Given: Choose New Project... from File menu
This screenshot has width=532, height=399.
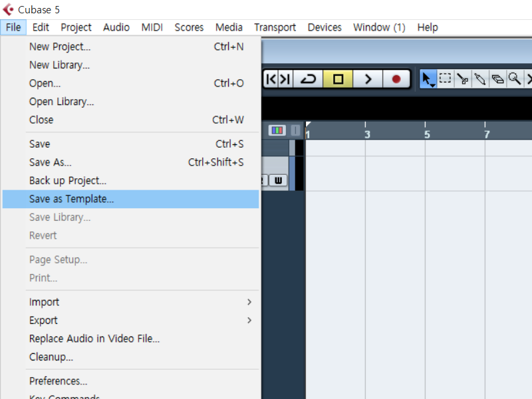Looking at the screenshot, I should tap(130, 47).
